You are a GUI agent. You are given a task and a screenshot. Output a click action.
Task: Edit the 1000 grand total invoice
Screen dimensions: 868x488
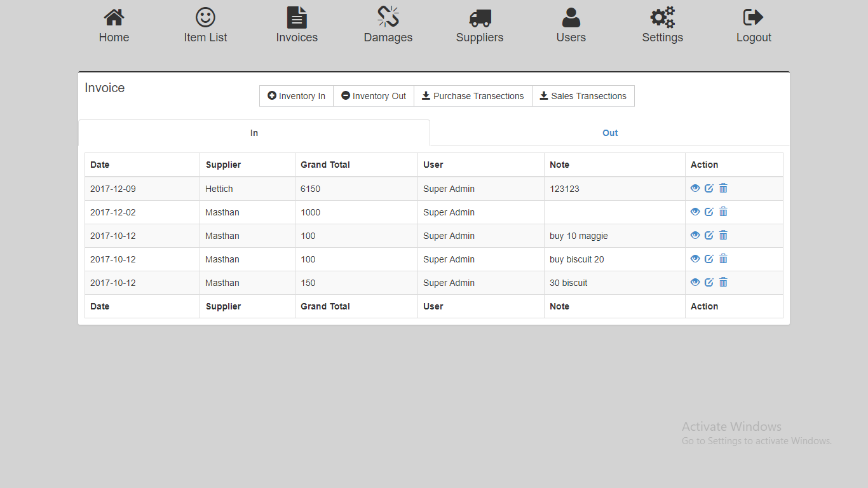[x=709, y=212]
